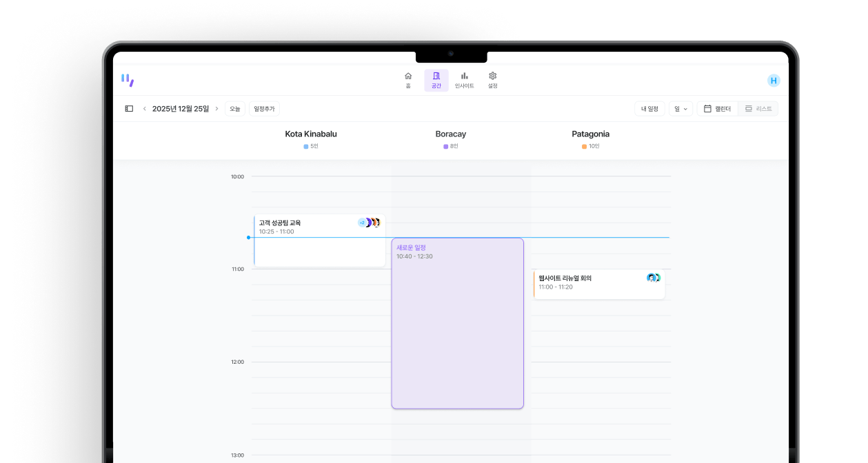Click the orange Patagonia color dot
Screen dimensions: 868x463
[584, 147]
